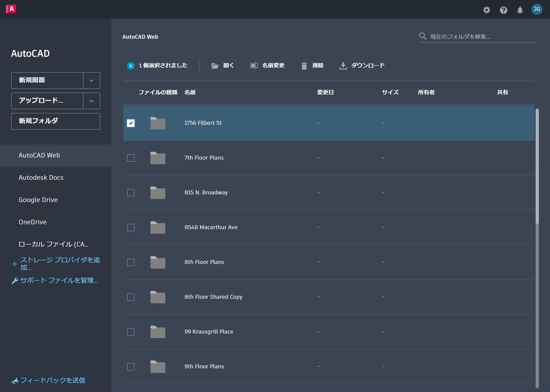Click 開く action button text

(x=228, y=65)
